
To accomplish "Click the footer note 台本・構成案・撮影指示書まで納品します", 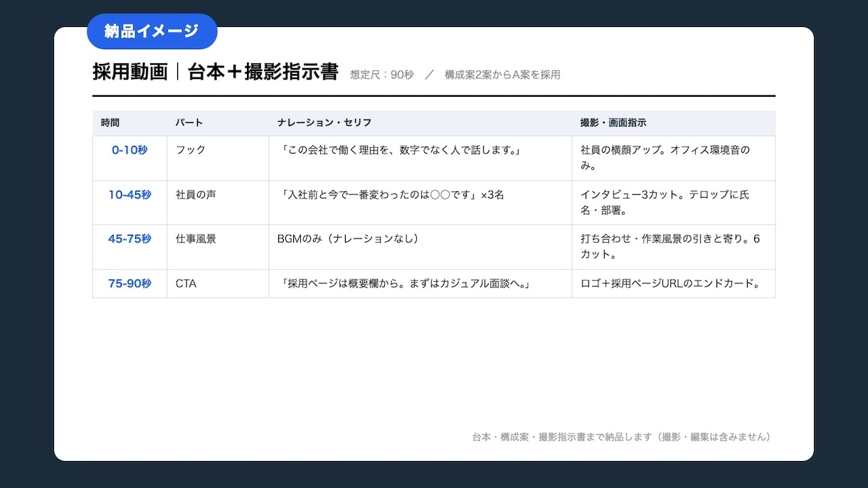I will point(623,437).
